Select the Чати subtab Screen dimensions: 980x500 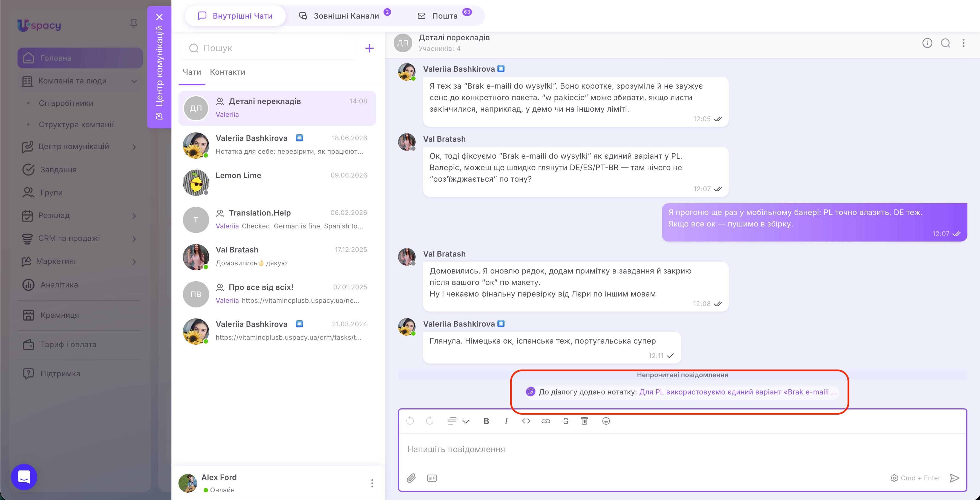pyautogui.click(x=192, y=72)
